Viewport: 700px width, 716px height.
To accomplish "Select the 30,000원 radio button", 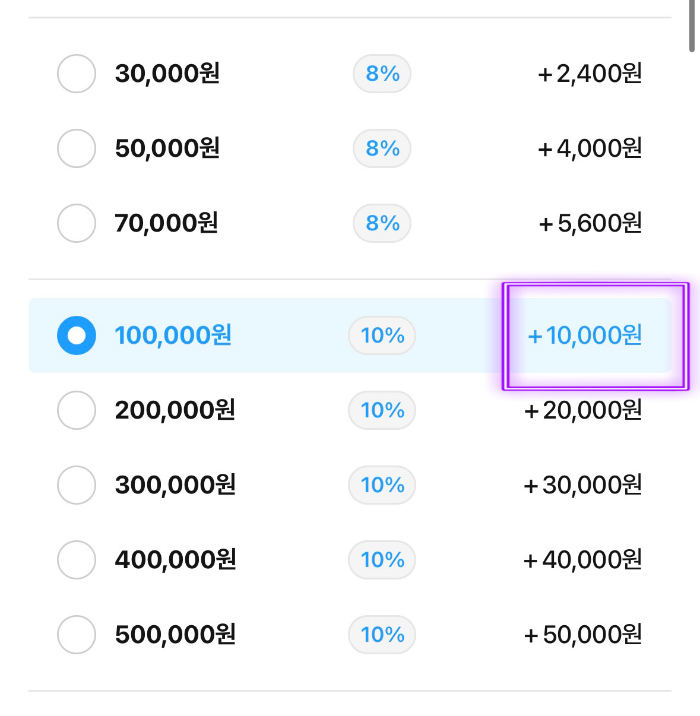I will click(76, 74).
